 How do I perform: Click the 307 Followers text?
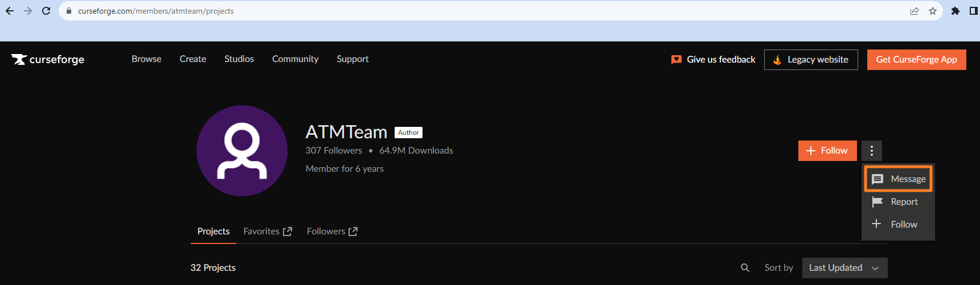point(334,151)
